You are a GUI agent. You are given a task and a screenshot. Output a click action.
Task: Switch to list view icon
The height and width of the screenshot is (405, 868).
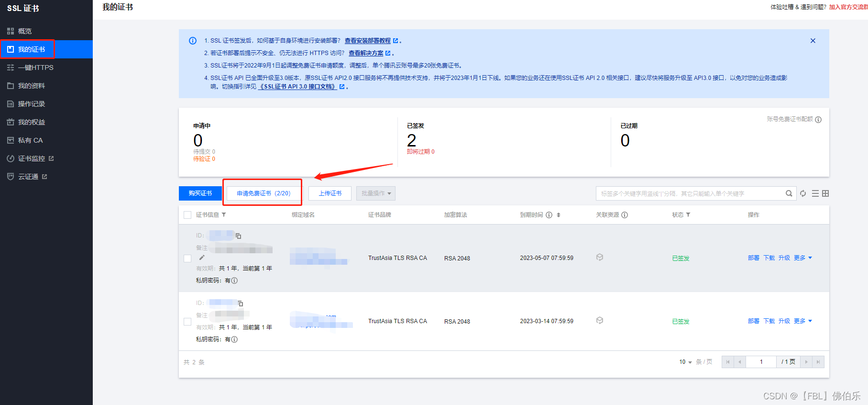click(x=815, y=193)
